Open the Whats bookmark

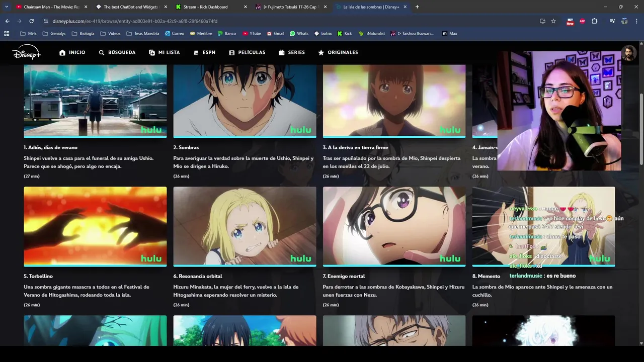tap(299, 33)
